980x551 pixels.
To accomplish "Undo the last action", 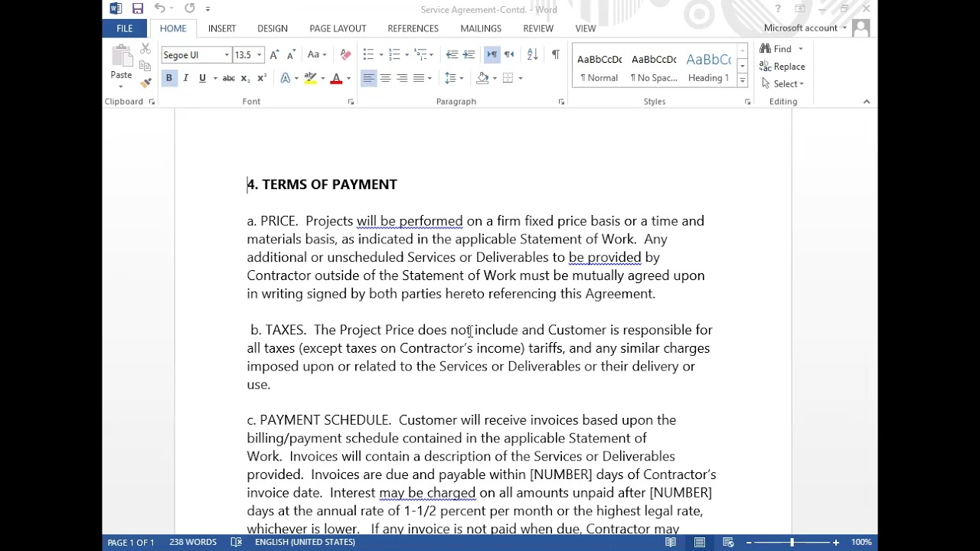I will pyautogui.click(x=160, y=8).
